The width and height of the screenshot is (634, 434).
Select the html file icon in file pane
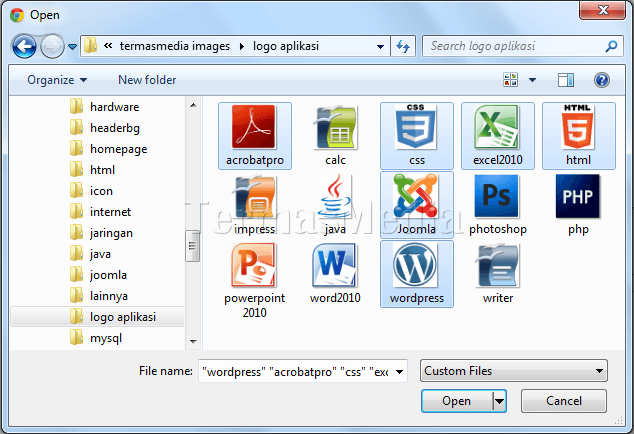pos(578,126)
